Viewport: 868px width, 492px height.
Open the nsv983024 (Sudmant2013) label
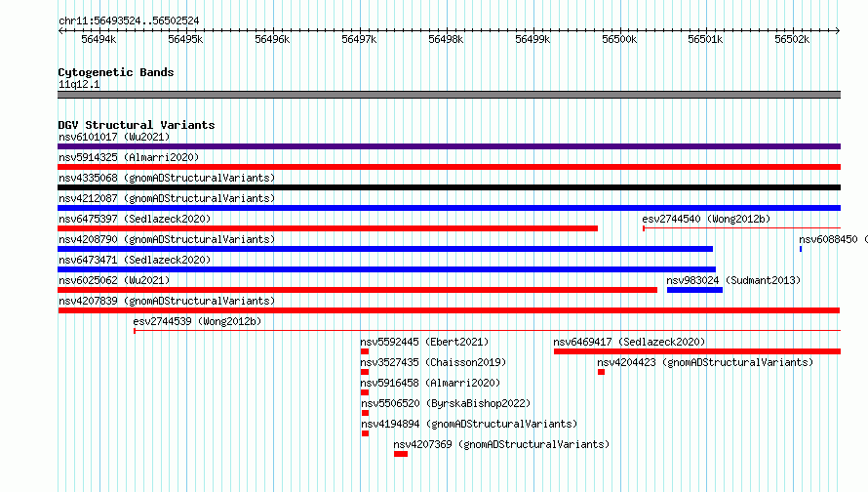click(x=733, y=280)
